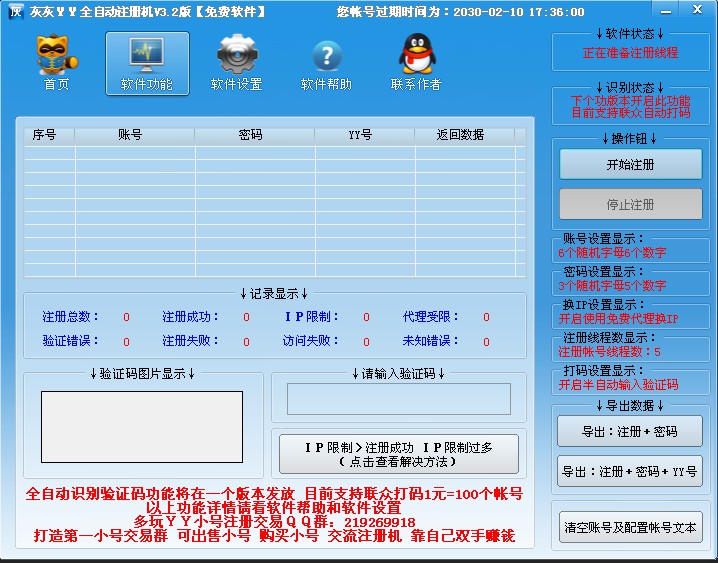This screenshot has width=718, height=563.
Task: Close the registration tool window
Action: coord(697,10)
